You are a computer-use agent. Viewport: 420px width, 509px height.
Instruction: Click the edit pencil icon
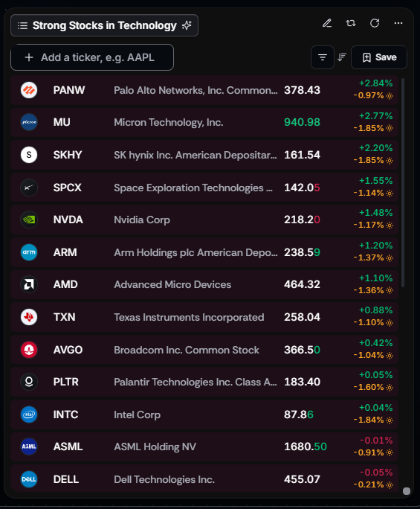327,23
